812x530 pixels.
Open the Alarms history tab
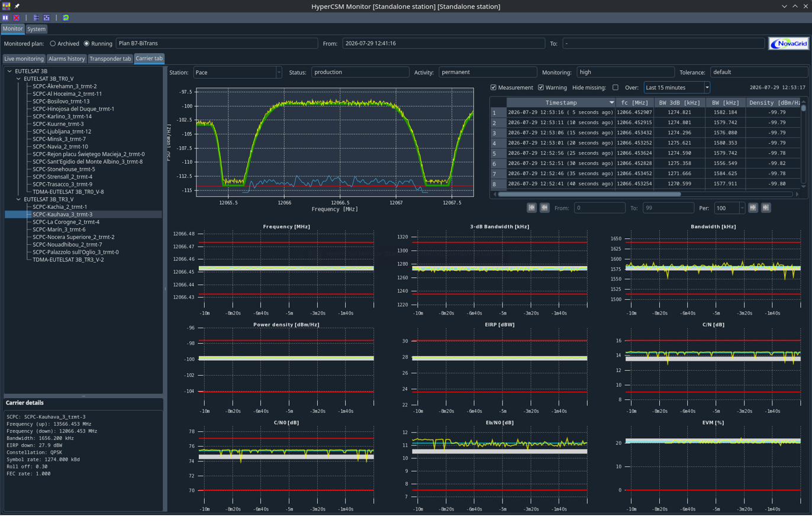tap(66, 59)
